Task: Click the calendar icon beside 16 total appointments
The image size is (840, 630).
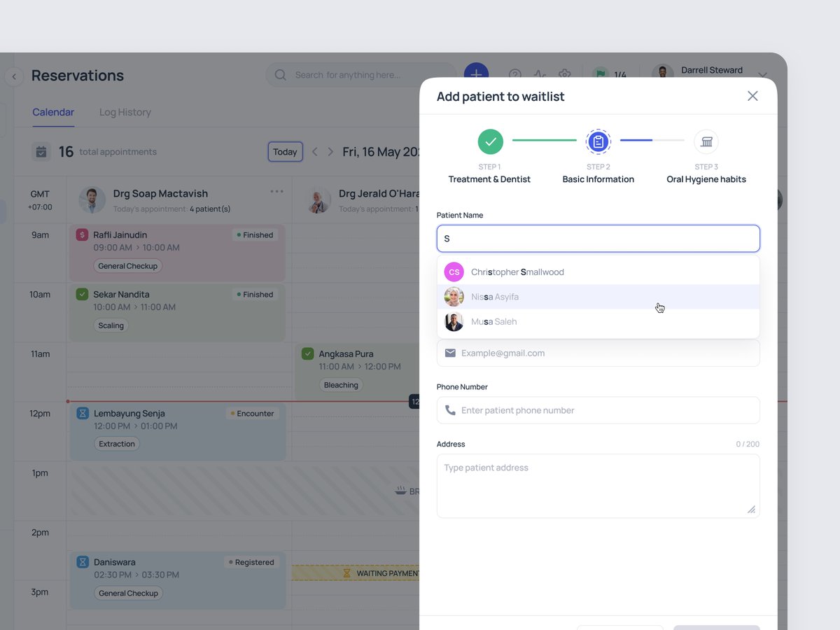Action: [41, 151]
